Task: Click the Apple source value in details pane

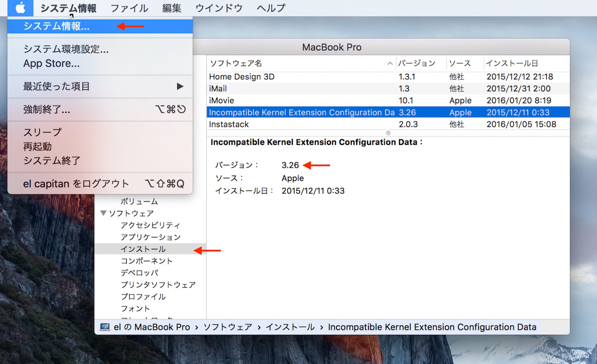Action: [293, 178]
